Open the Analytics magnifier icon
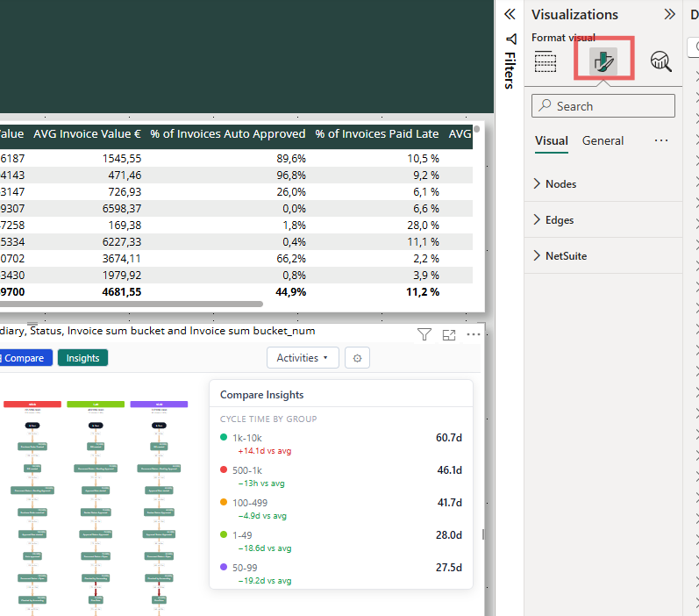699x616 pixels. (x=660, y=61)
